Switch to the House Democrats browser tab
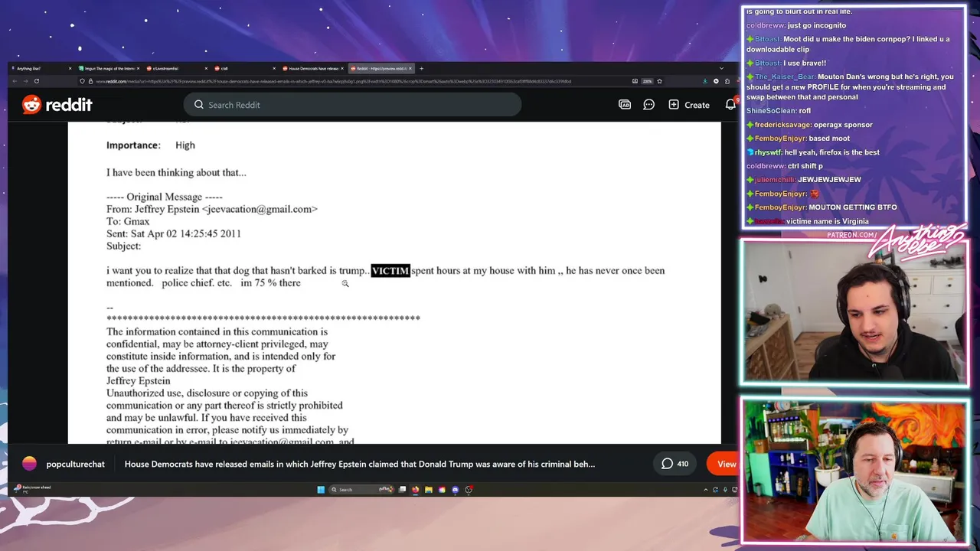This screenshot has height=551, width=980. (313, 68)
